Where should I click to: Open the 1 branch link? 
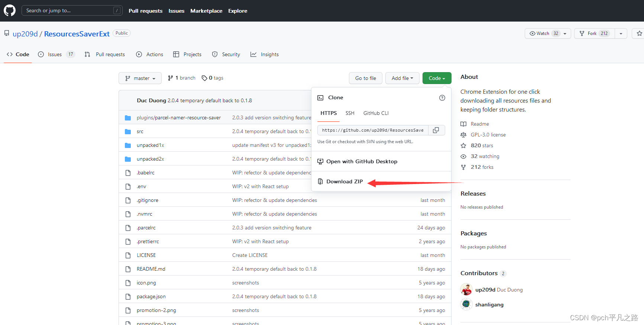click(x=182, y=78)
